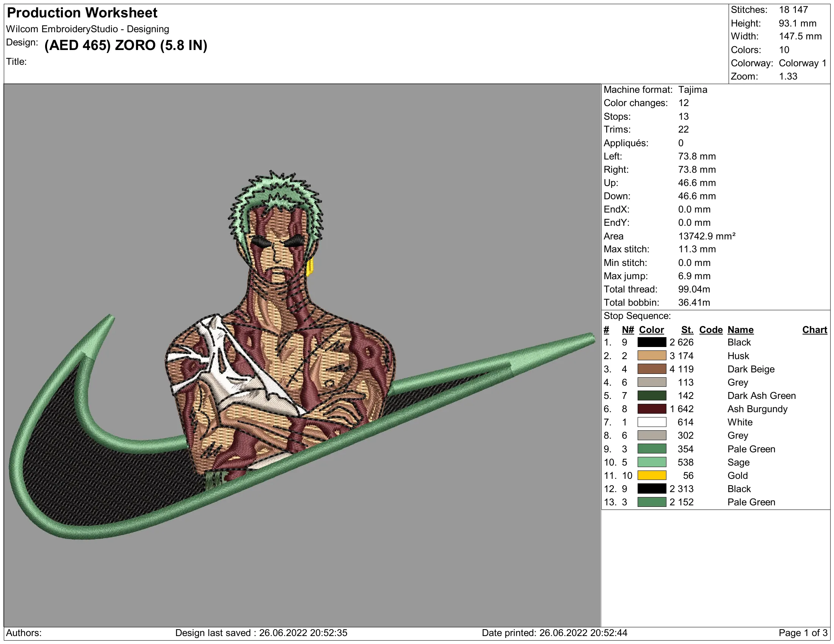Viewport: 834px width, 644px height.
Task: Click the Sage color swatch
Action: (652, 463)
